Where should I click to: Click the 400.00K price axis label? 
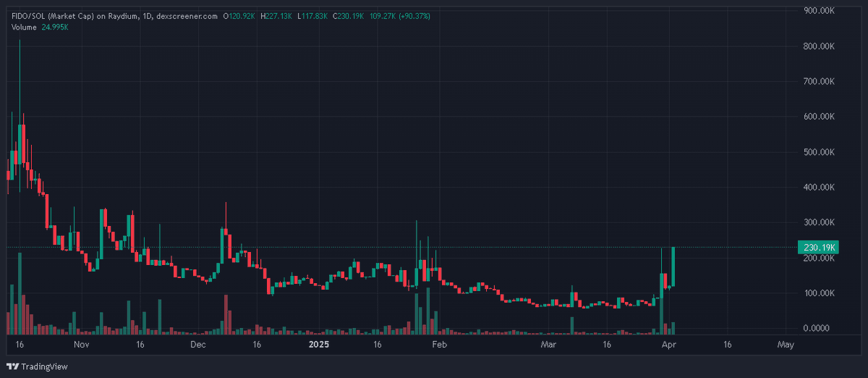pyautogui.click(x=820, y=188)
